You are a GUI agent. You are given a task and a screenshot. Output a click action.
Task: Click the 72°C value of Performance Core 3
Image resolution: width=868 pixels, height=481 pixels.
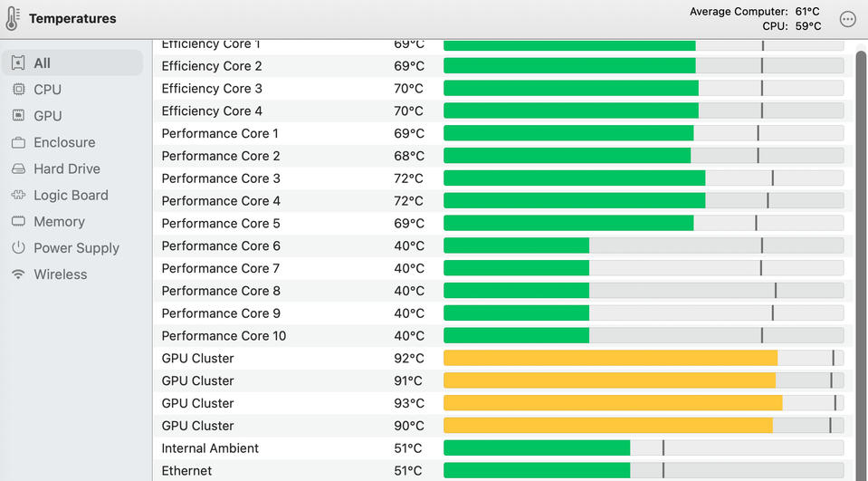tap(408, 178)
